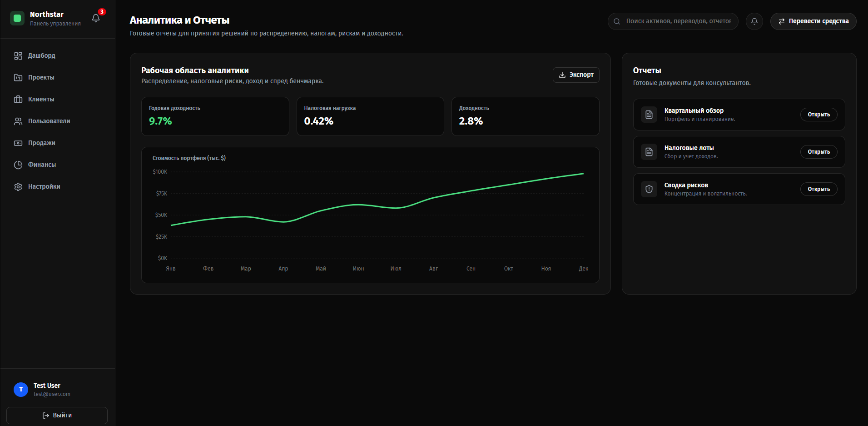This screenshot has height=426, width=868.
Task: Click Выйти to log out
Action: coord(57,416)
